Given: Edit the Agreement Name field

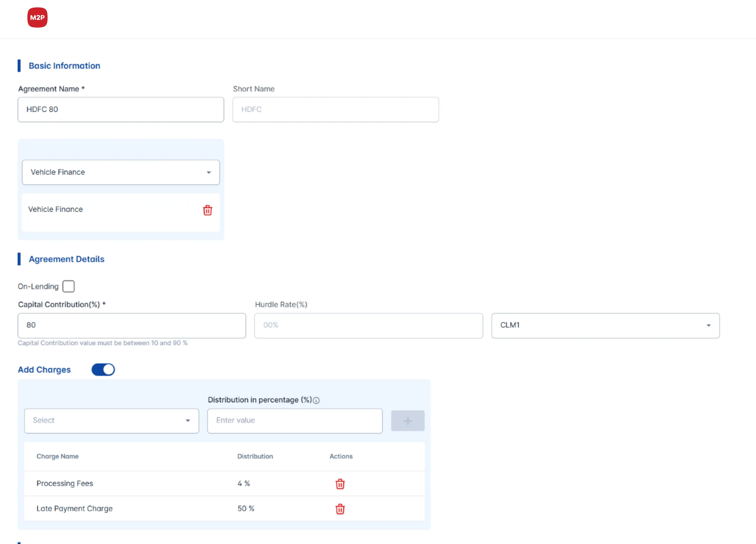Looking at the screenshot, I should [x=121, y=110].
